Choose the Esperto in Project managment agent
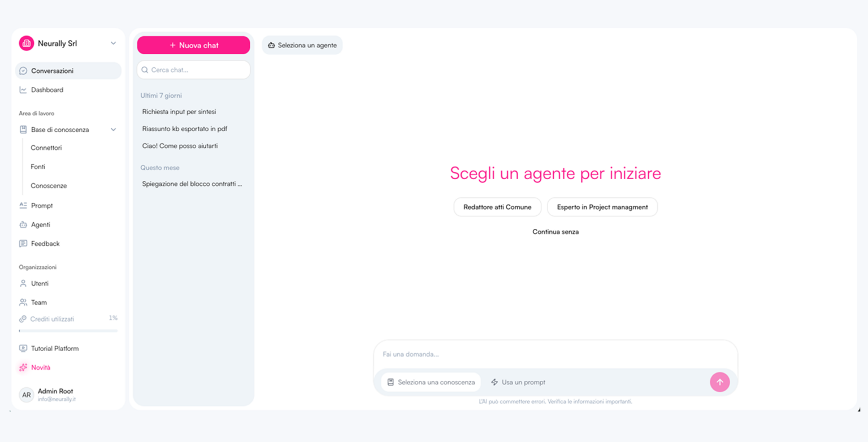The image size is (868, 442). click(602, 207)
